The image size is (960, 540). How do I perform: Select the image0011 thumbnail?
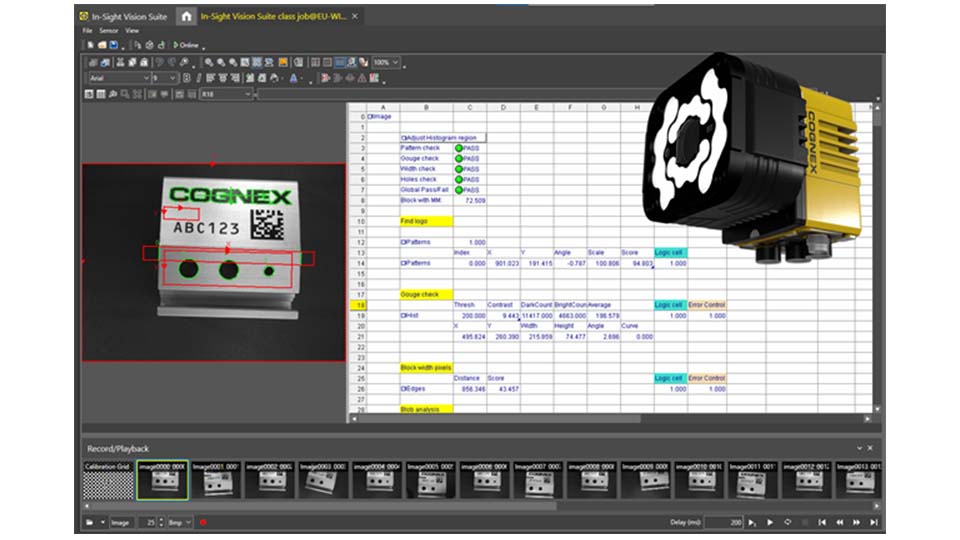[x=752, y=481]
